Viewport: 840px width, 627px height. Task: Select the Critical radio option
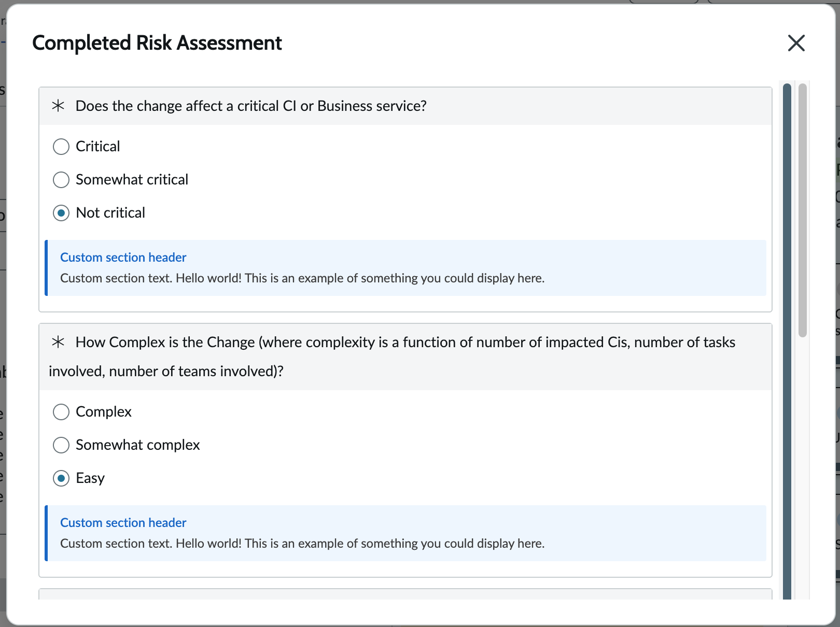(61, 147)
